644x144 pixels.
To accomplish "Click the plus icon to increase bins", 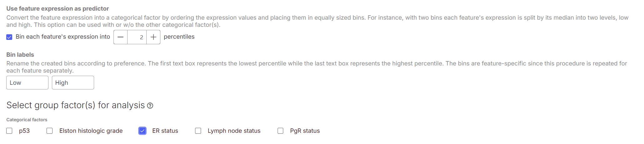I will tap(153, 37).
